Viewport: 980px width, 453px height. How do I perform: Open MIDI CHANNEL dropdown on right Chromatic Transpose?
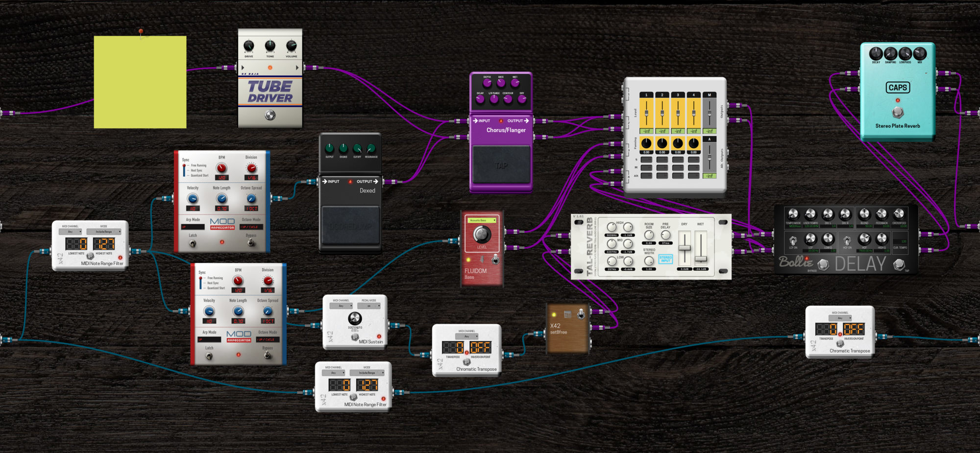(x=840, y=318)
